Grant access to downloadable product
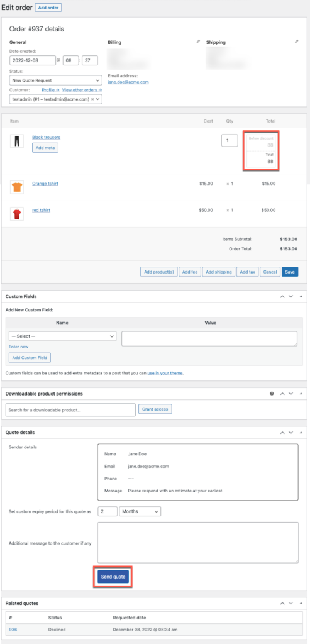 (155, 409)
